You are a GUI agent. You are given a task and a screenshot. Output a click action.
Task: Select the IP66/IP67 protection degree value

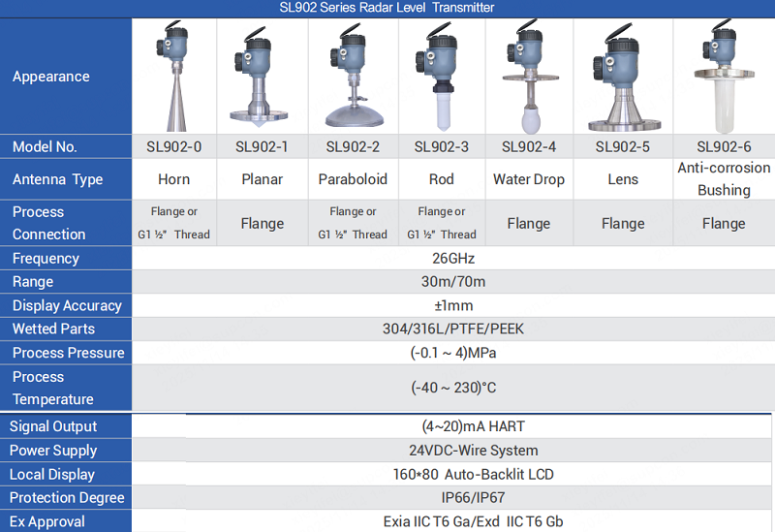click(473, 498)
